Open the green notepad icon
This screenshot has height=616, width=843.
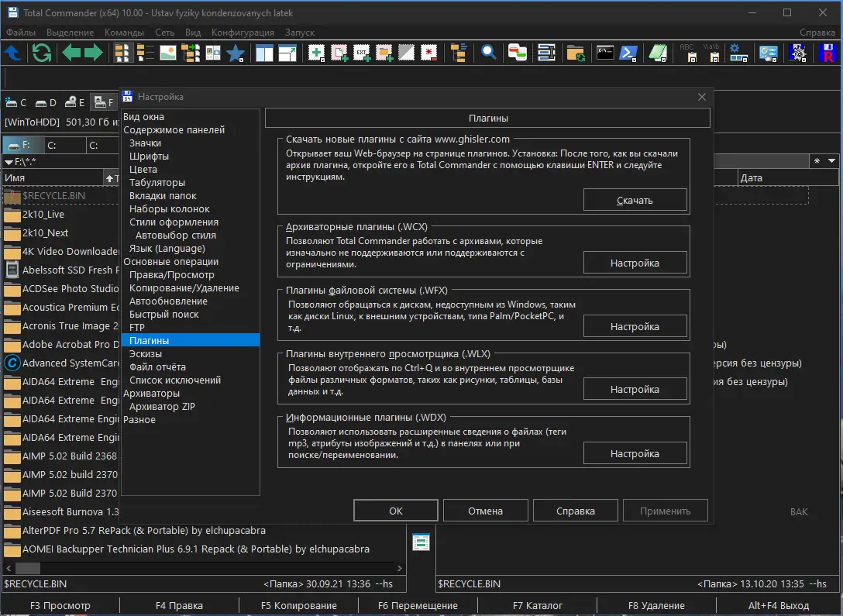[658, 53]
